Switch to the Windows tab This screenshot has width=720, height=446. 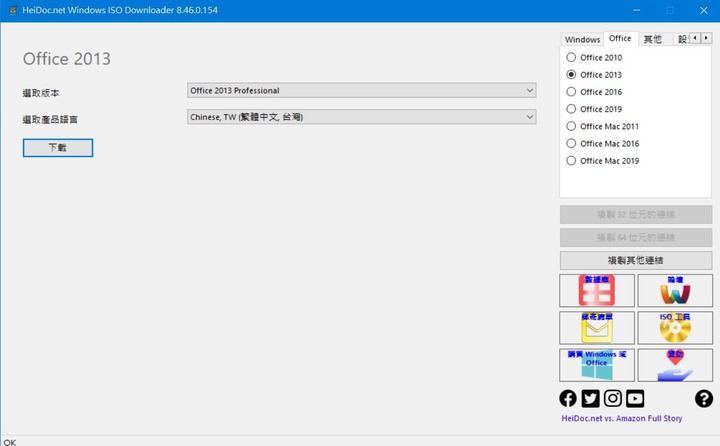(582, 40)
